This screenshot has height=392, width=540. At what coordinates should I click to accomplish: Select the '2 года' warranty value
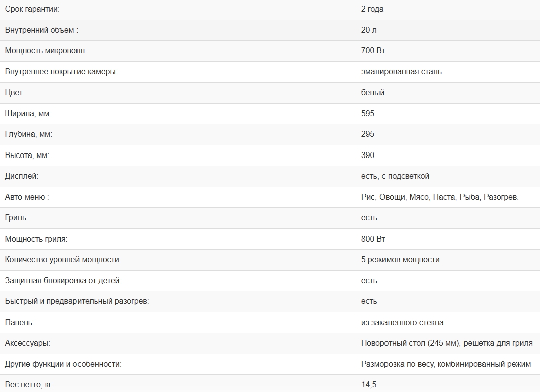click(x=372, y=9)
